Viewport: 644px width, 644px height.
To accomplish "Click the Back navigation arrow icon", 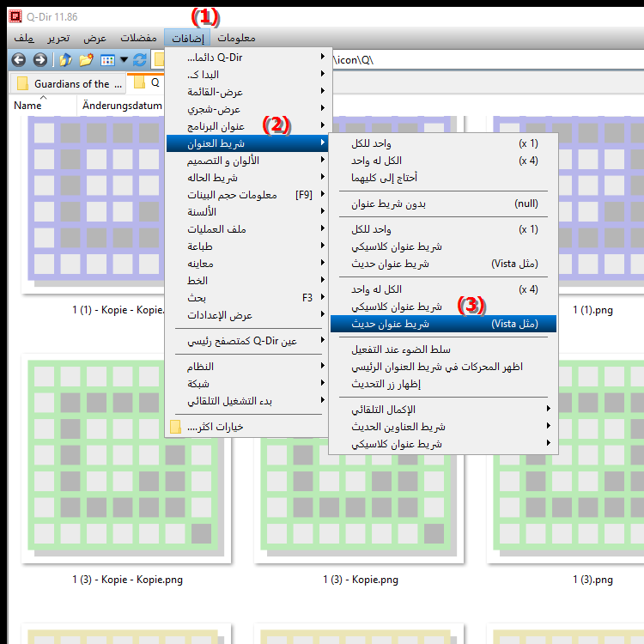I will 17,60.
